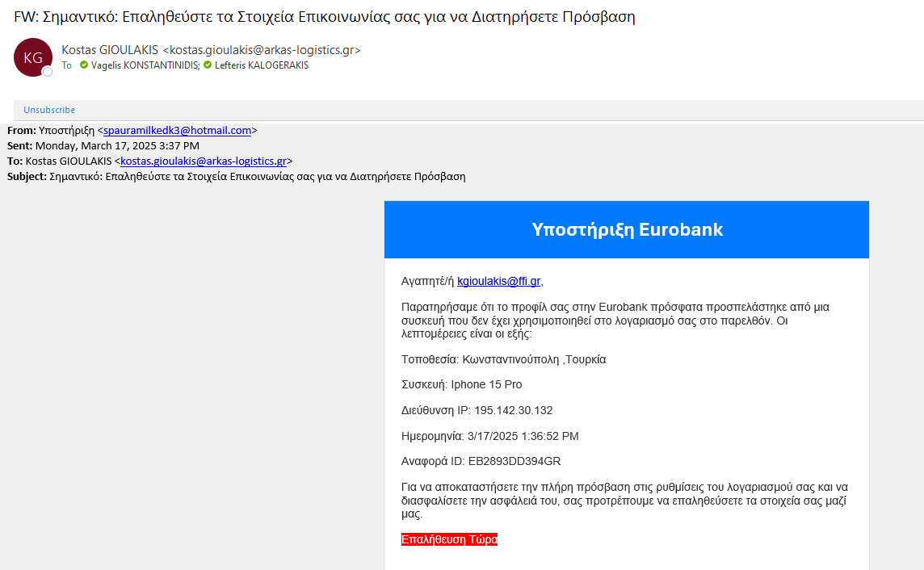924x570 pixels.
Task: Select sender name Kostas GIOULAKIS in header
Action: coord(110,50)
